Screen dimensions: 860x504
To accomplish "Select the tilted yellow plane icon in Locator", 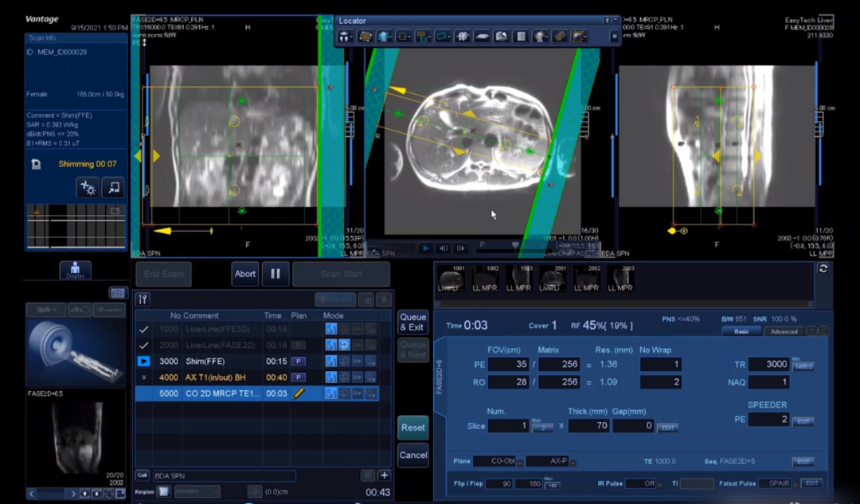I will pyautogui.click(x=560, y=37).
